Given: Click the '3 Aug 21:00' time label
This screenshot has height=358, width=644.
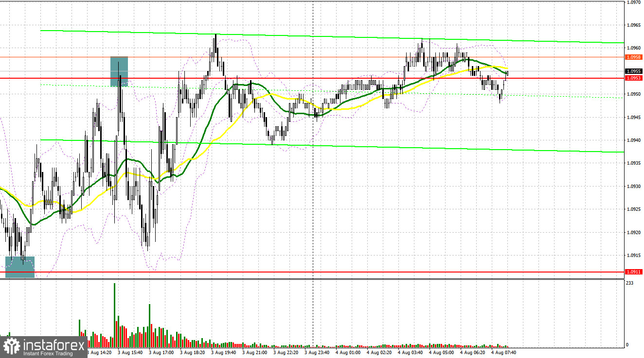Looking at the screenshot, I should pos(256,352).
